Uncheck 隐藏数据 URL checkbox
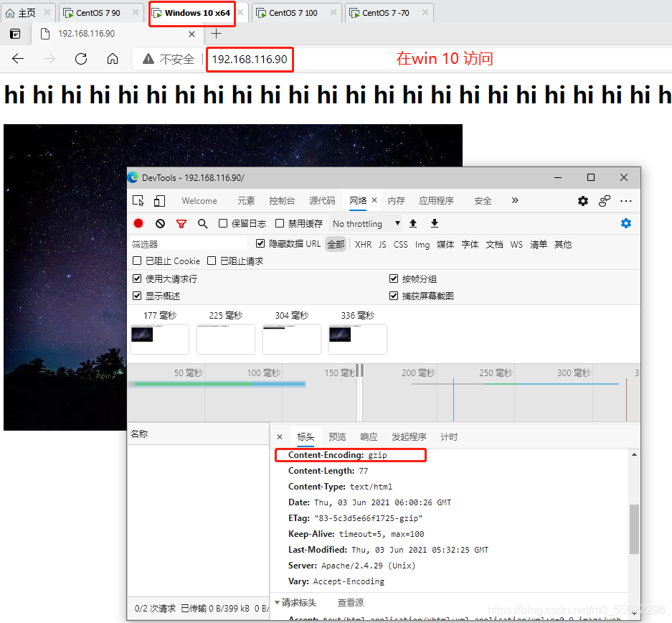672x623 pixels. [x=260, y=243]
